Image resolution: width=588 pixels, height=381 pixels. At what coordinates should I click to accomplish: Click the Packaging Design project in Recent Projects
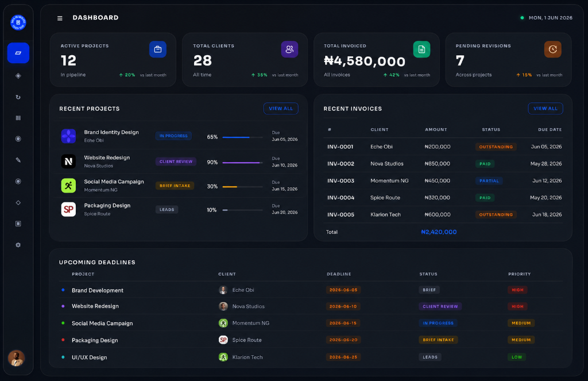pos(179,209)
